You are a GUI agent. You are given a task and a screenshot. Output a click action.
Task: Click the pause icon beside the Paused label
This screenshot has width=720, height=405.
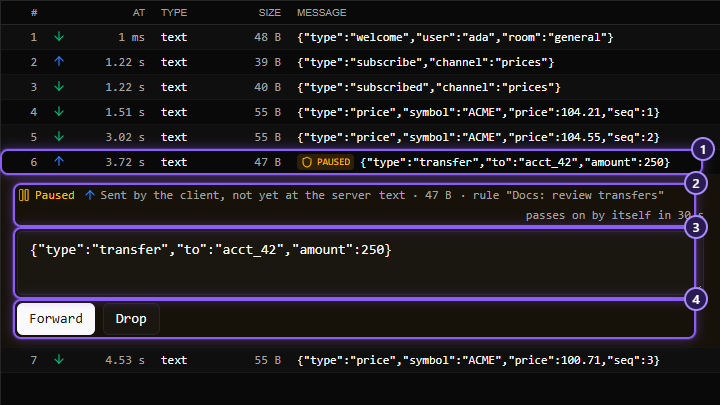24,195
